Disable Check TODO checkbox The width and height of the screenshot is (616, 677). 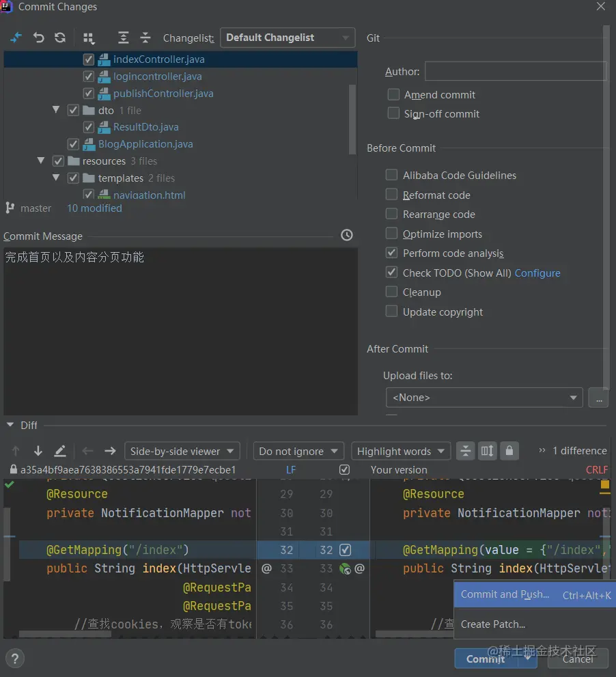[x=391, y=272]
